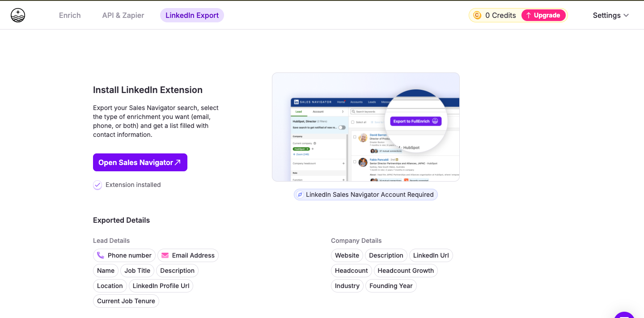Click the compass icon beside Sales Navigator notice
Image resolution: width=644 pixels, height=318 pixels.
300,195
